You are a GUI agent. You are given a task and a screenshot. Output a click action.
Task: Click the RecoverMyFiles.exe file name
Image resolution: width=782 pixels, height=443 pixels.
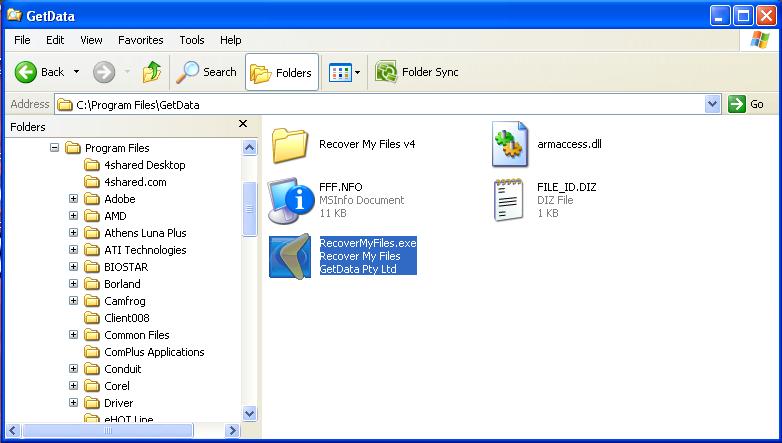click(x=368, y=243)
